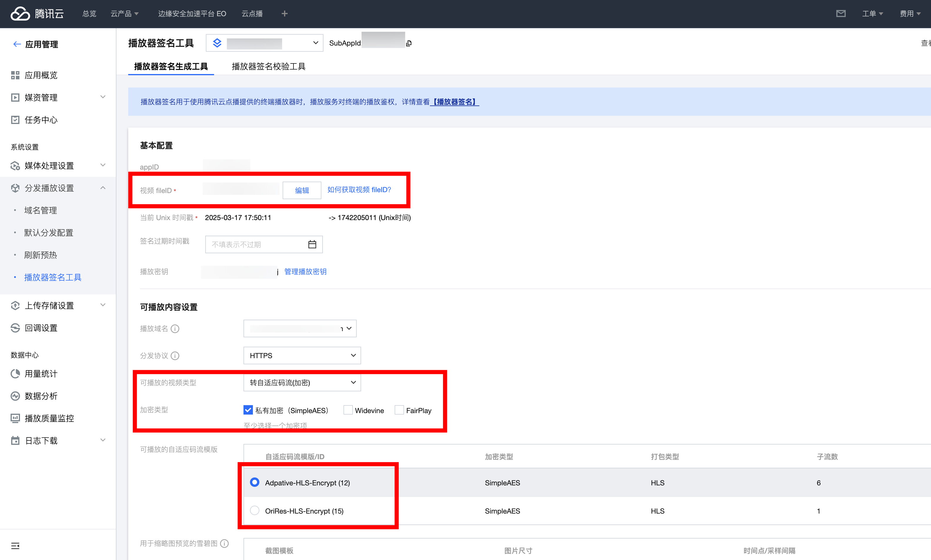Tick the FairPlay encryption checkbox

click(399, 410)
